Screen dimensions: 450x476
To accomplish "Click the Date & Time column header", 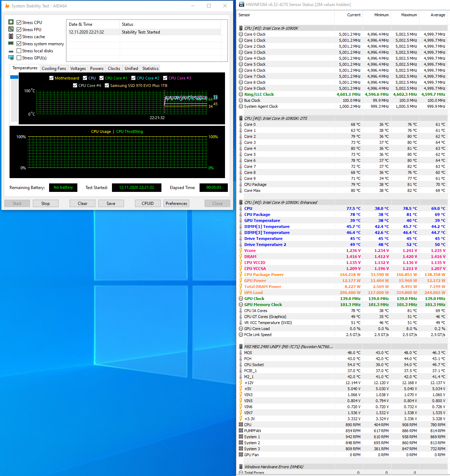I will (93, 24).
